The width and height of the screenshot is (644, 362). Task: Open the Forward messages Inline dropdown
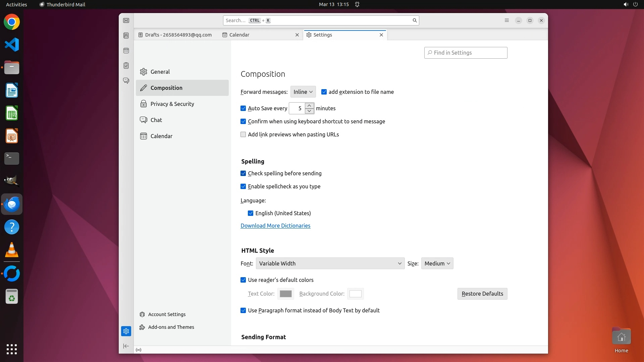click(x=303, y=92)
